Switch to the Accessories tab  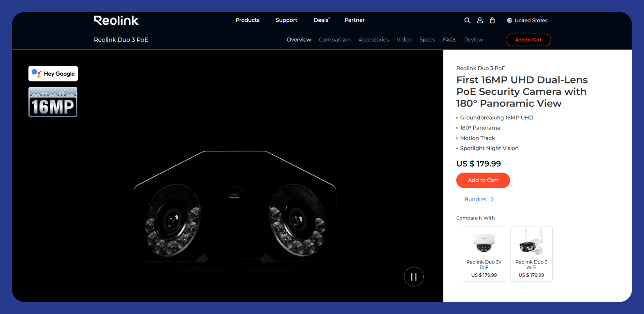click(374, 40)
